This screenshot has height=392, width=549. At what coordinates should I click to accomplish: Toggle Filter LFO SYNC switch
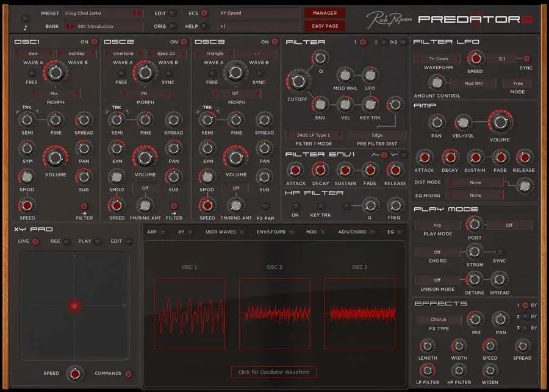[526, 59]
